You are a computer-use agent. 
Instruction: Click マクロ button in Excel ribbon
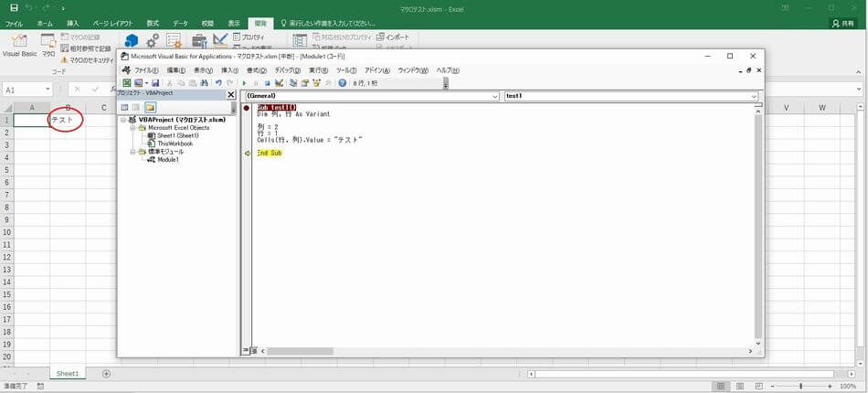pyautogui.click(x=48, y=46)
